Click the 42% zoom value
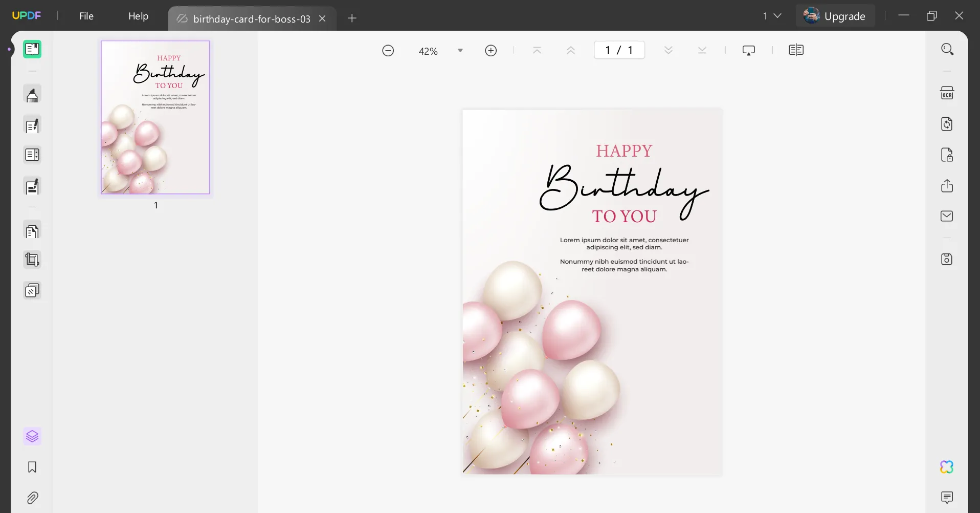980x513 pixels. 428,51
